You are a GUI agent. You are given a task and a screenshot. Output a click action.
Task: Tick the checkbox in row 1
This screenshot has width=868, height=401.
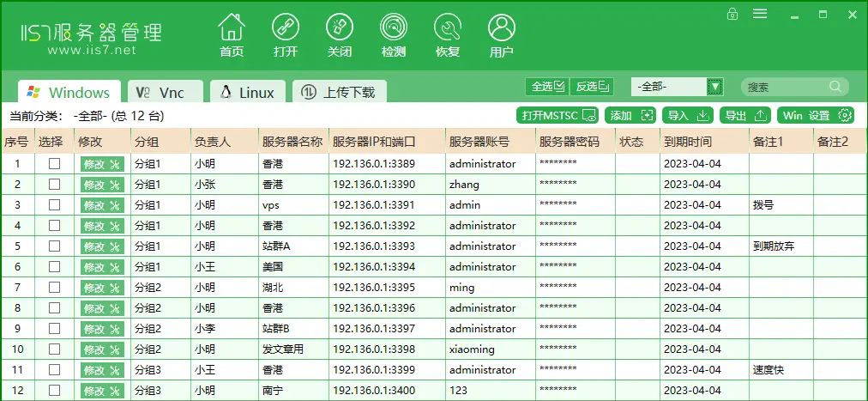(54, 163)
